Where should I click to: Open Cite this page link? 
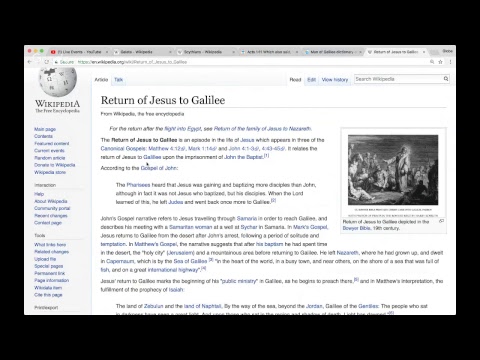point(48,295)
